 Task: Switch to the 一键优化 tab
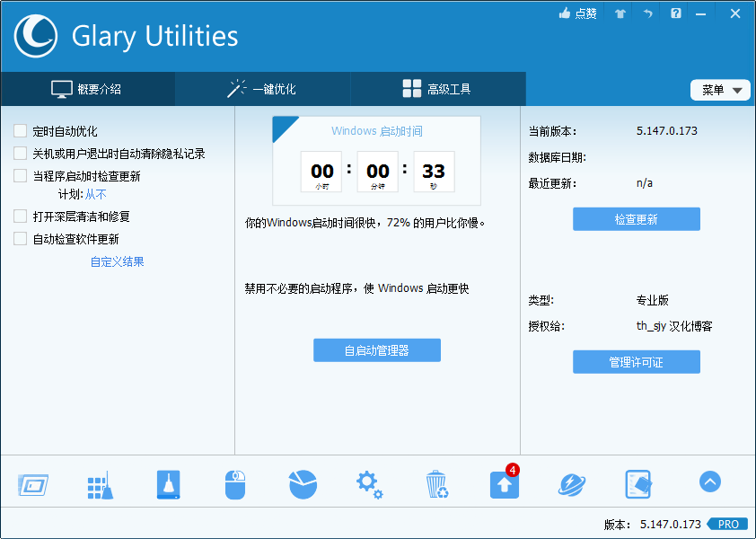[x=263, y=89]
